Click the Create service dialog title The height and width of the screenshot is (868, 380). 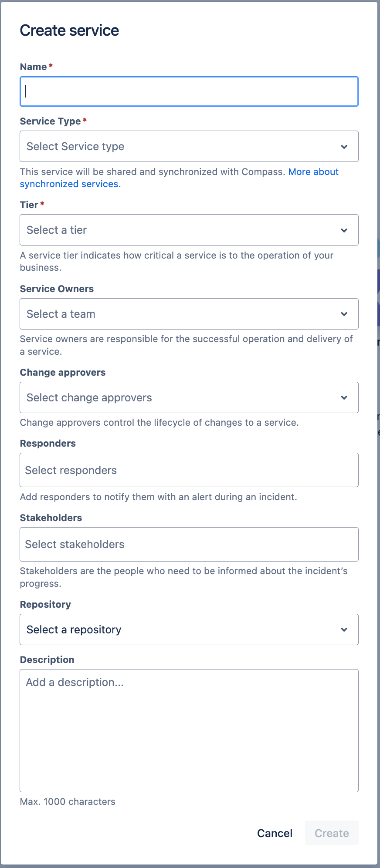69,30
